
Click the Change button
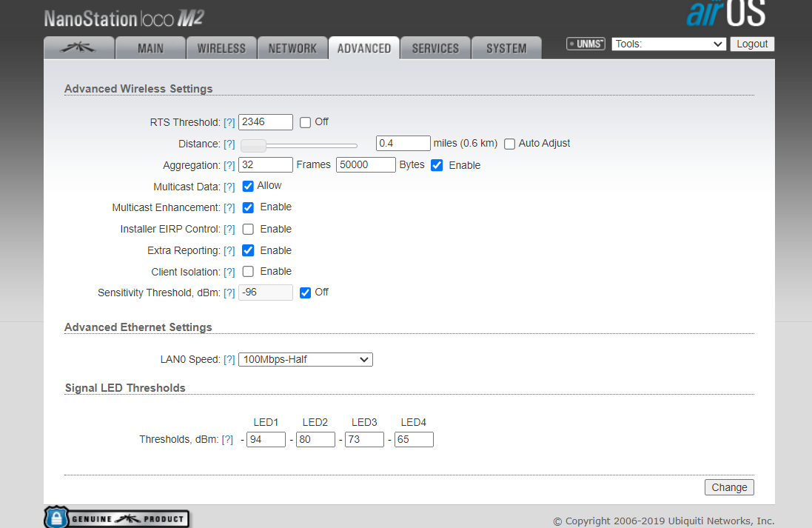pyautogui.click(x=729, y=487)
